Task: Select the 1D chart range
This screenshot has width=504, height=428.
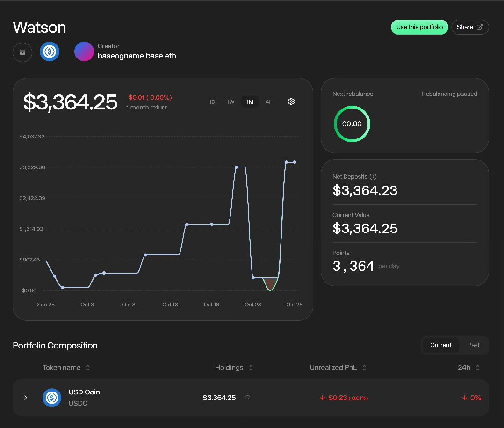Action: 212,102
